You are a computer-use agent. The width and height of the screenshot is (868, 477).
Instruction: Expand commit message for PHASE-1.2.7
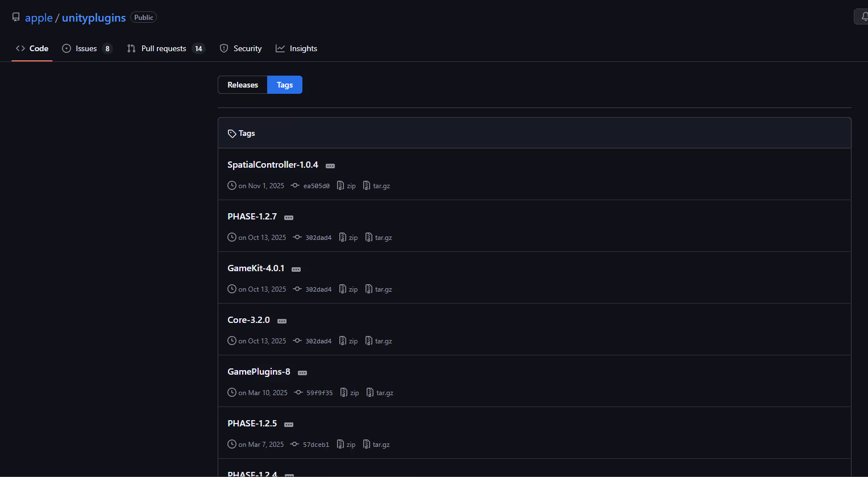point(289,217)
